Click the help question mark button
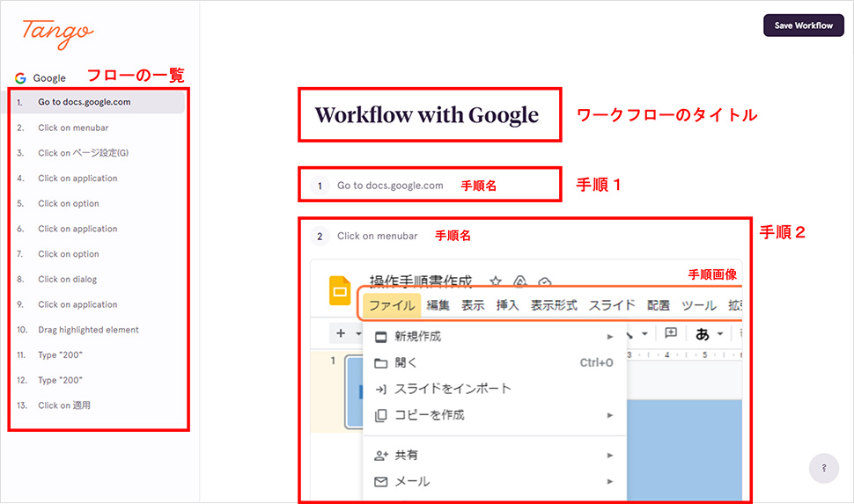 pyautogui.click(x=823, y=468)
